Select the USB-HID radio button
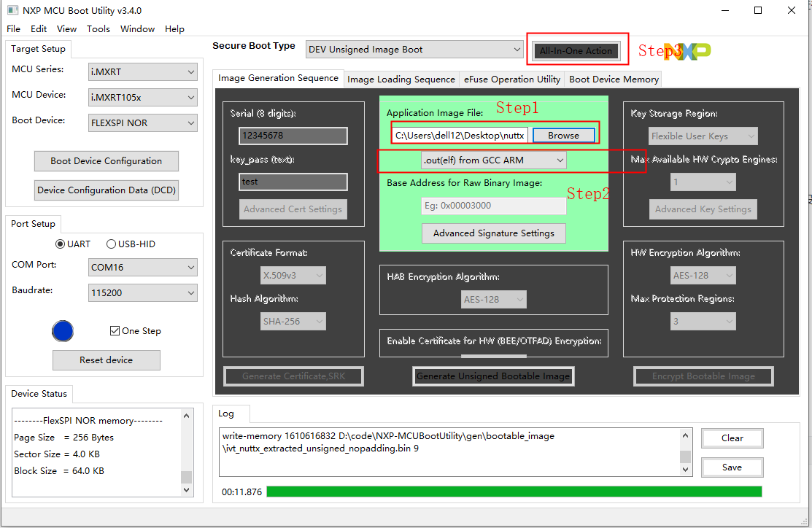 pyautogui.click(x=111, y=244)
